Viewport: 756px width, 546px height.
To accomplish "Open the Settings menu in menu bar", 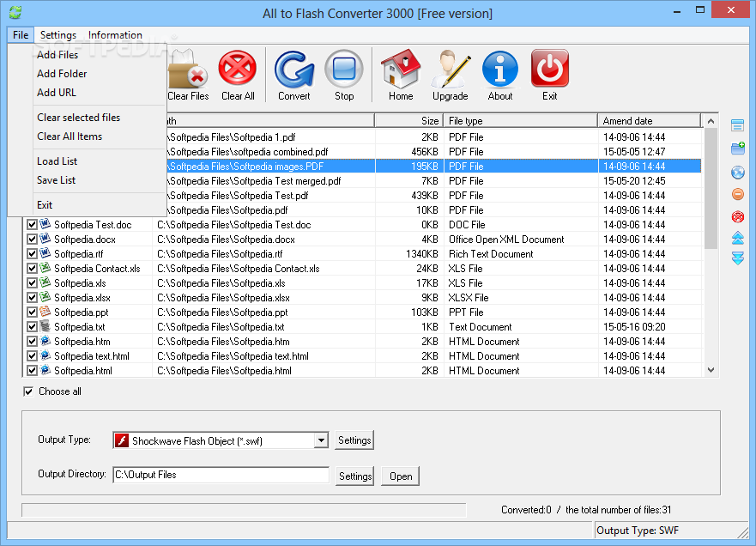I will (57, 35).
